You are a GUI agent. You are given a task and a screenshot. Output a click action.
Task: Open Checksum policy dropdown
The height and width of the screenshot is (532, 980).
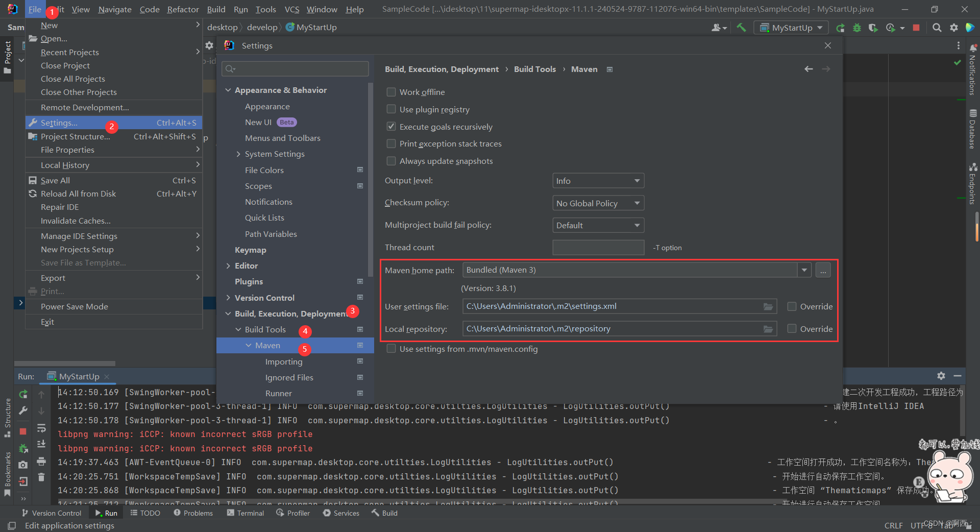(598, 203)
